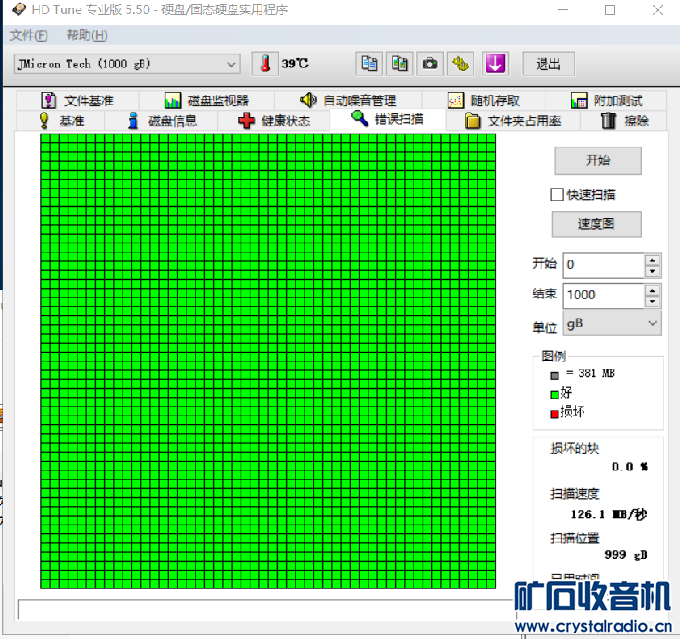Maximize the HD Tune window
Viewport: 680px width, 639px height.
[610, 10]
